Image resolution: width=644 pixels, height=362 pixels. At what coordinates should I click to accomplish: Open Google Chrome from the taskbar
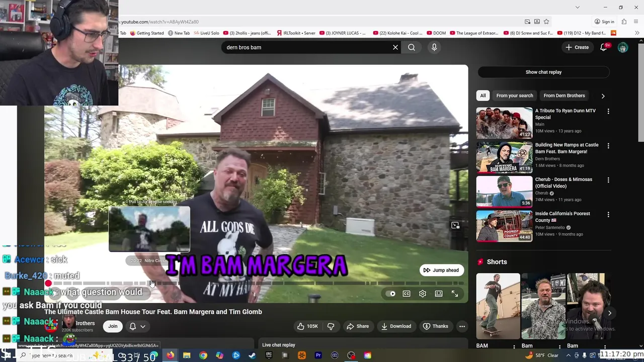tap(203, 355)
